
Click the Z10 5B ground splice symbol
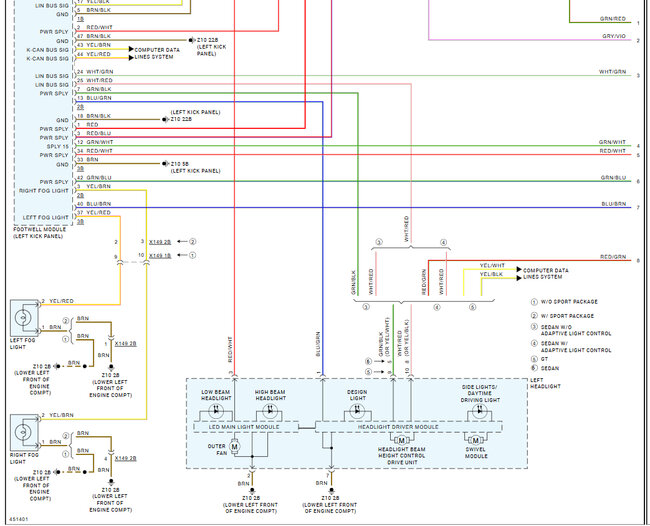[x=165, y=164]
